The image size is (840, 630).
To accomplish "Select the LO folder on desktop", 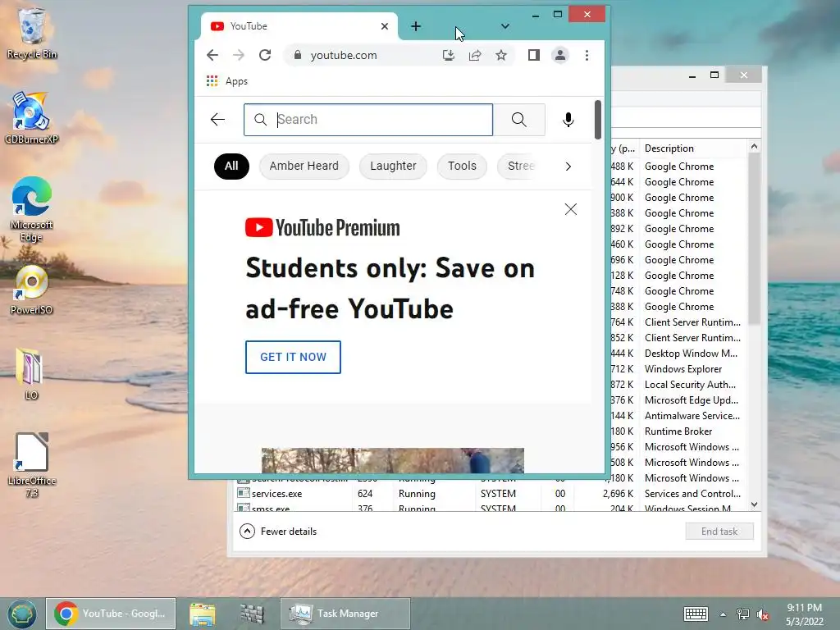I will tap(30, 374).
